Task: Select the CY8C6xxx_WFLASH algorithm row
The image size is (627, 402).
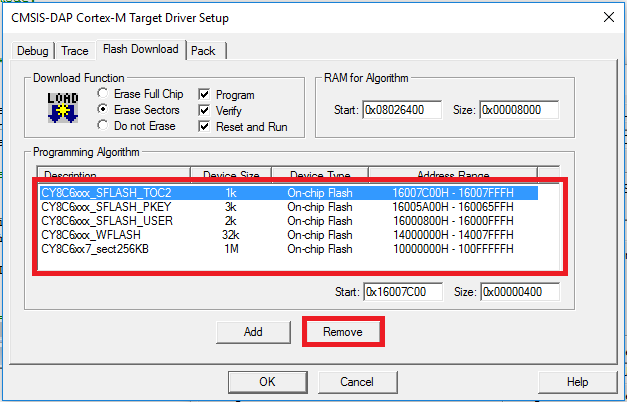Action: pyautogui.click(x=289, y=235)
